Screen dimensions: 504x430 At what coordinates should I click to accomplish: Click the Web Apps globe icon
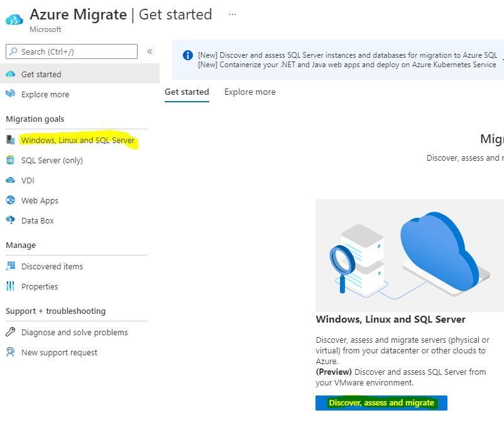(10, 200)
